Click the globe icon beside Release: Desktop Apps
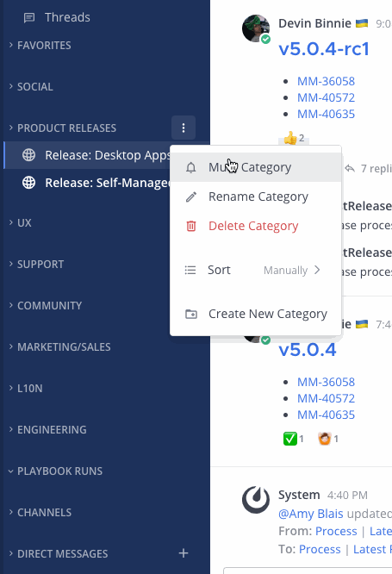 (x=29, y=155)
